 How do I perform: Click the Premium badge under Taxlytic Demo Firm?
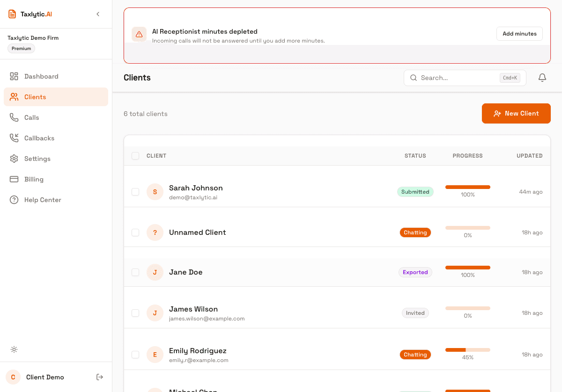pos(21,48)
